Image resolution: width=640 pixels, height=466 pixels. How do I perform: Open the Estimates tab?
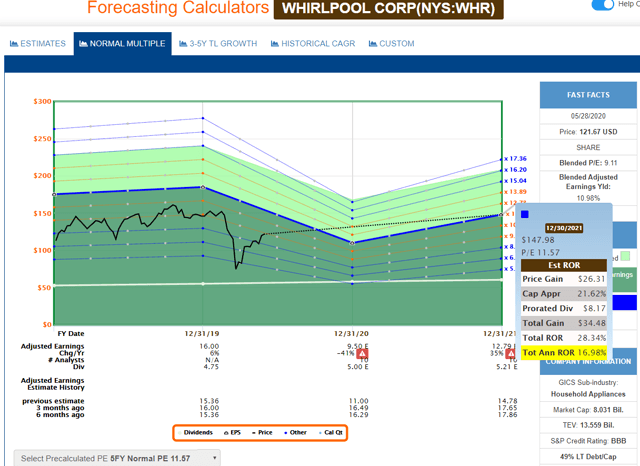38,44
